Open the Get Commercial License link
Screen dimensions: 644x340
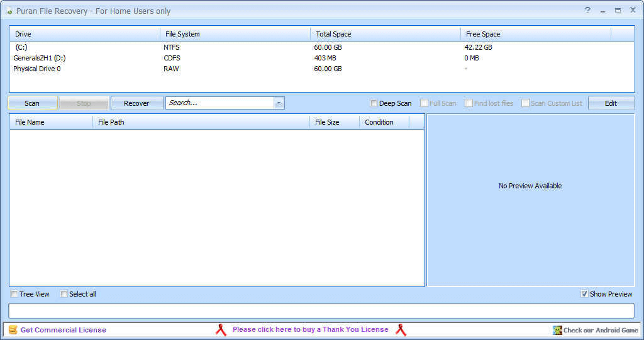coord(63,330)
